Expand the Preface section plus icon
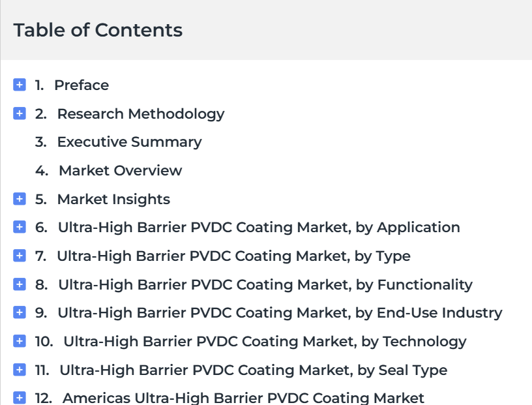Image resolution: width=532 pixels, height=405 pixels. click(20, 85)
